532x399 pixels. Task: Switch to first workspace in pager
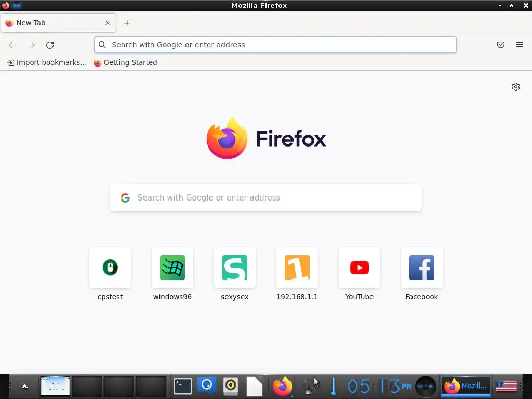[55, 387]
